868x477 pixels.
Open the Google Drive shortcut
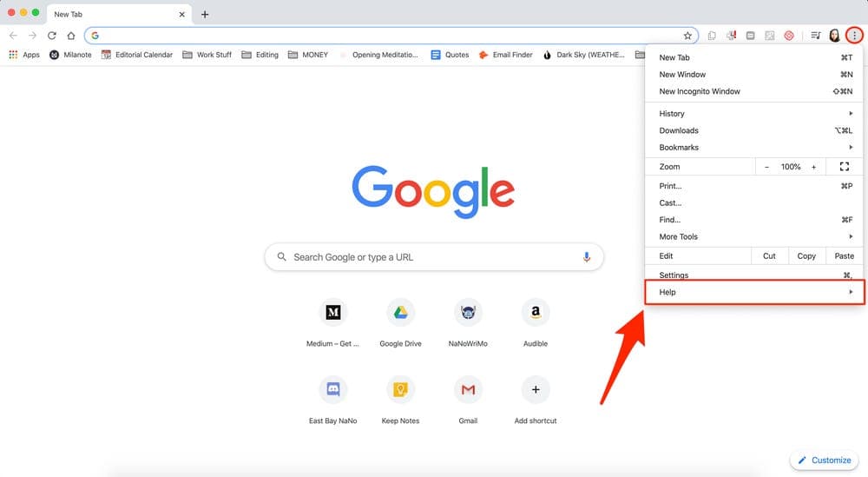(x=400, y=323)
